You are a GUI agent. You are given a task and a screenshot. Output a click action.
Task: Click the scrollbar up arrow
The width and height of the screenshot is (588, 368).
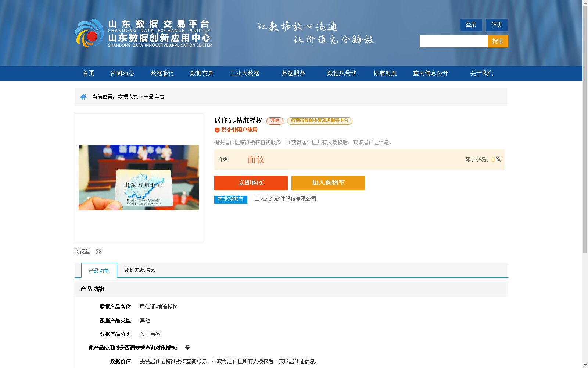coord(585,3)
